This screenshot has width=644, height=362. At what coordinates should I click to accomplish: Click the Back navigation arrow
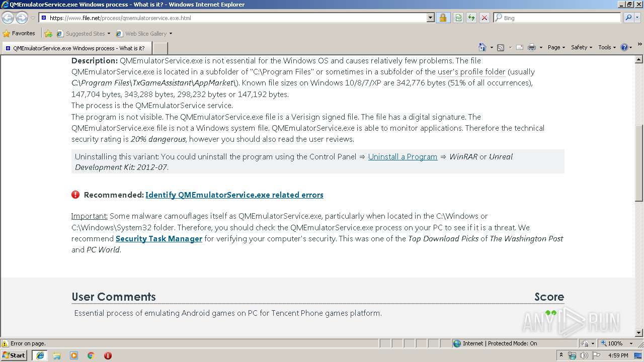[8, 18]
